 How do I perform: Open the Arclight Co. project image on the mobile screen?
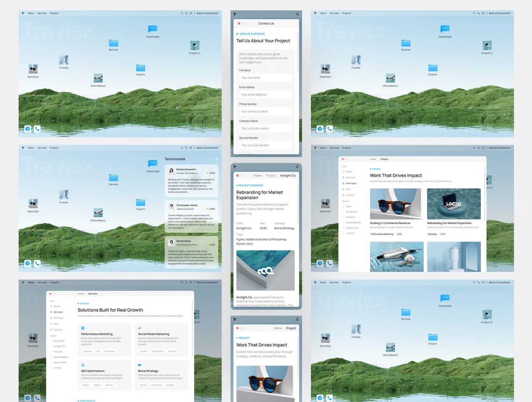[265, 270]
